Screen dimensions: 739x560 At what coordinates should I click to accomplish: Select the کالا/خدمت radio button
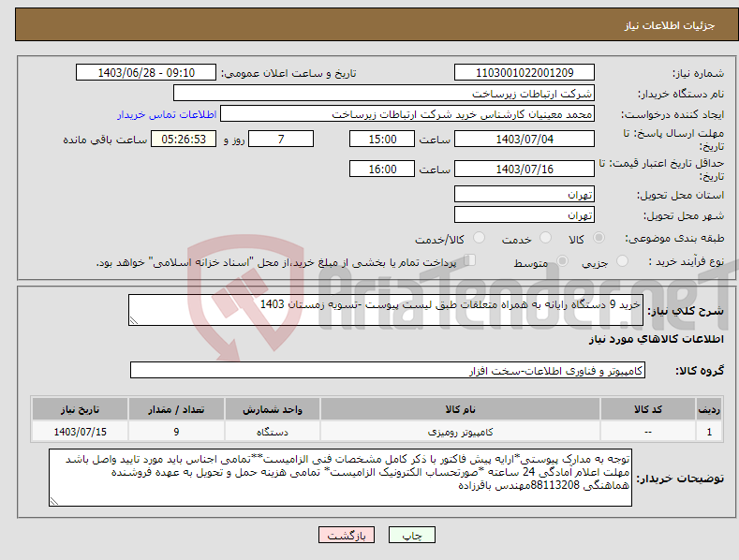[479, 238]
